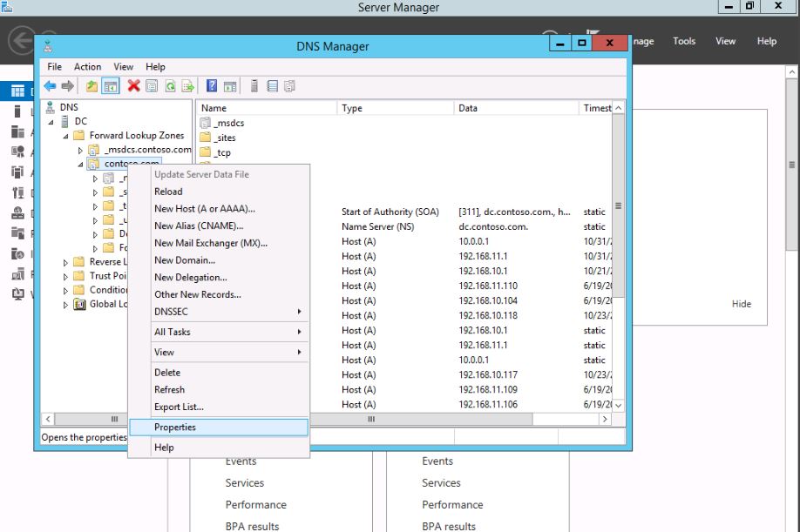Open the Action menu in DNS Manager
This screenshot has height=532, width=800.
(x=87, y=67)
